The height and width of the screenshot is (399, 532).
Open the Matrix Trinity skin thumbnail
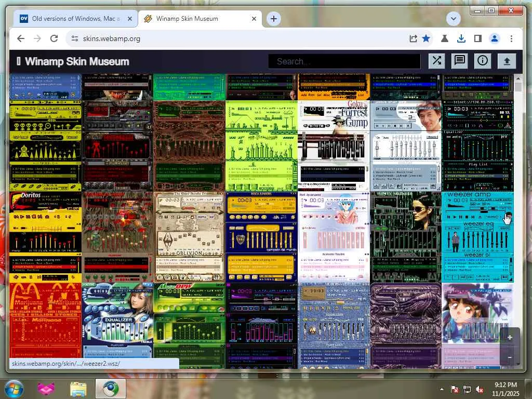click(x=406, y=237)
